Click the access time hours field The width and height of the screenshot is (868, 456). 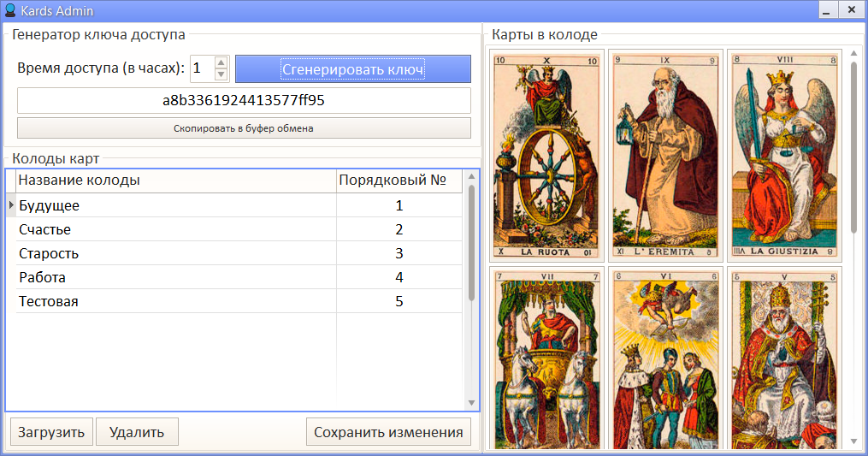point(203,68)
